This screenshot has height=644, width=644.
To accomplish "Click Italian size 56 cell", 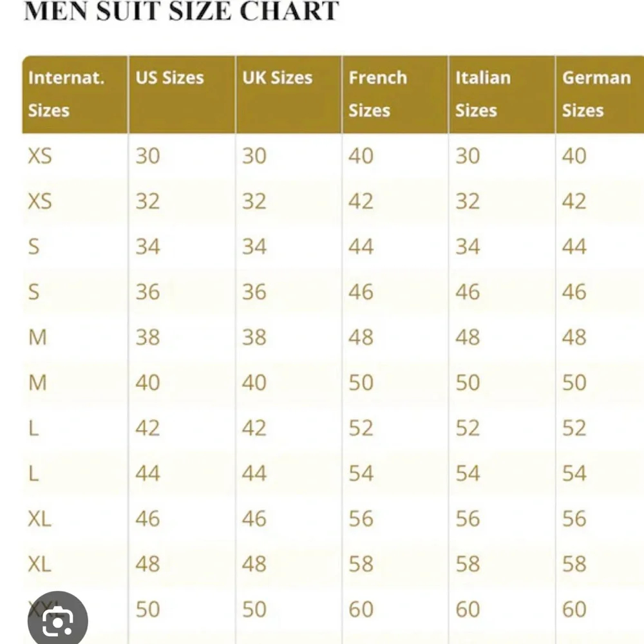I will [x=468, y=518].
